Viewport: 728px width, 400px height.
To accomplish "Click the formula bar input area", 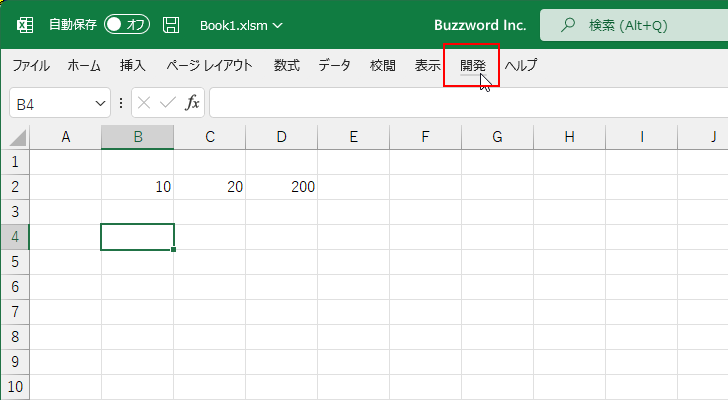I will click(x=468, y=103).
